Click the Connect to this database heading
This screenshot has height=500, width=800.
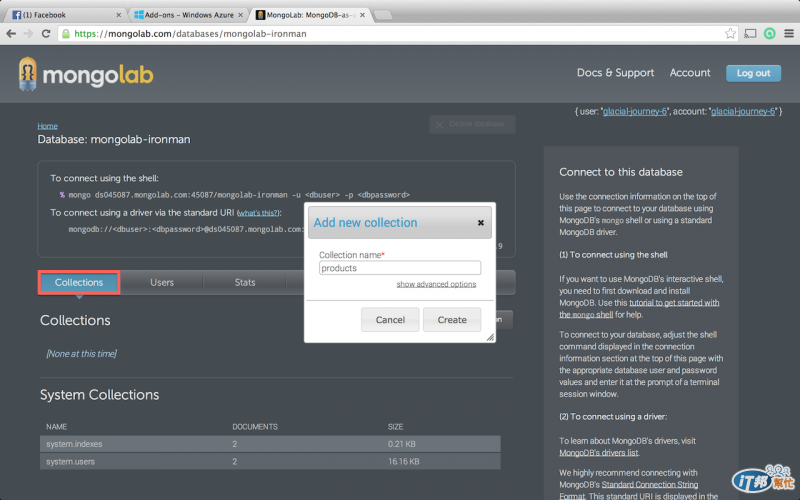621,172
